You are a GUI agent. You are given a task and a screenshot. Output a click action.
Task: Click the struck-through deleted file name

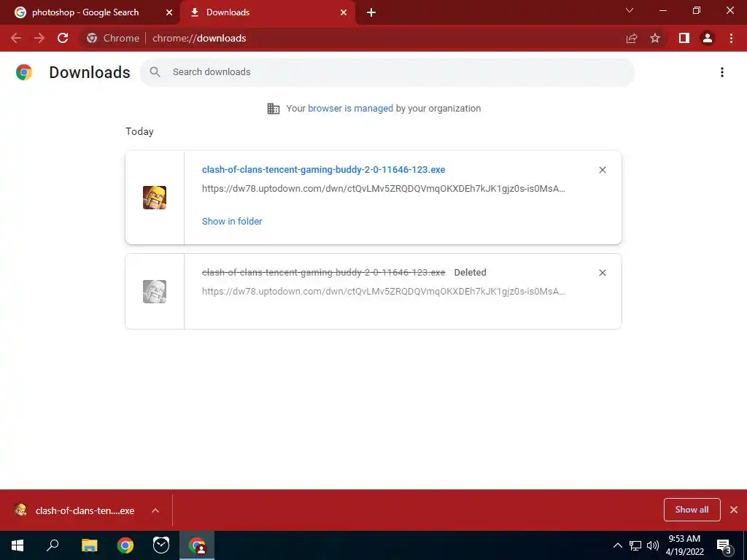[x=323, y=273]
